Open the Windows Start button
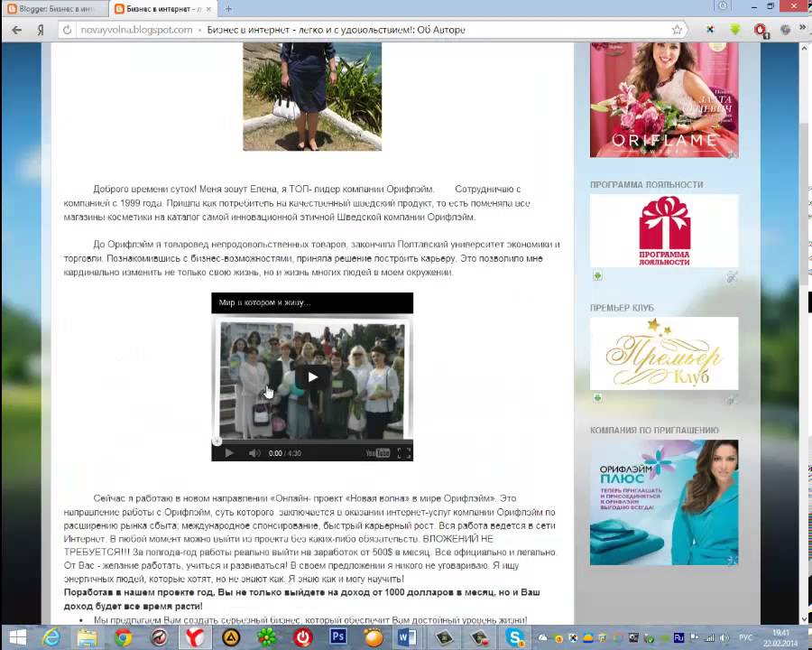Viewport: 812px width, 650px height. (x=17, y=637)
